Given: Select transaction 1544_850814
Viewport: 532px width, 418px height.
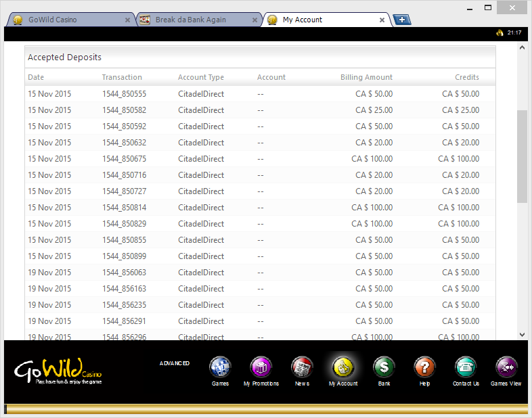Looking at the screenshot, I should 124,208.
